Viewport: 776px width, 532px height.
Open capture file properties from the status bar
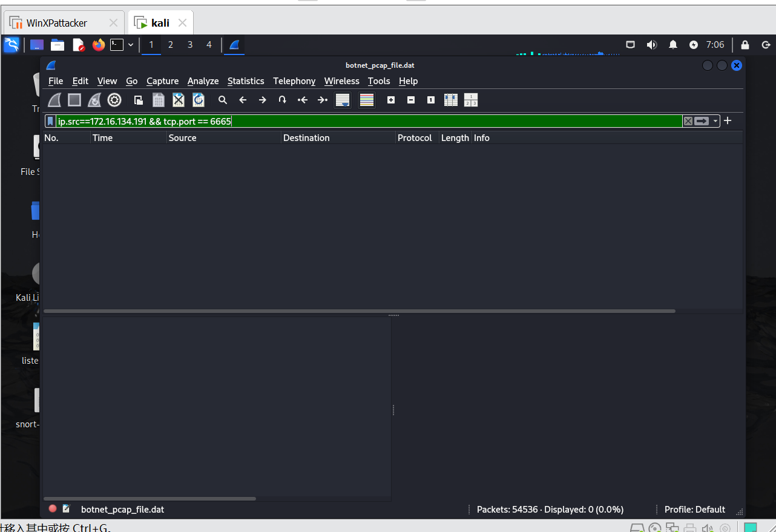[67, 509]
